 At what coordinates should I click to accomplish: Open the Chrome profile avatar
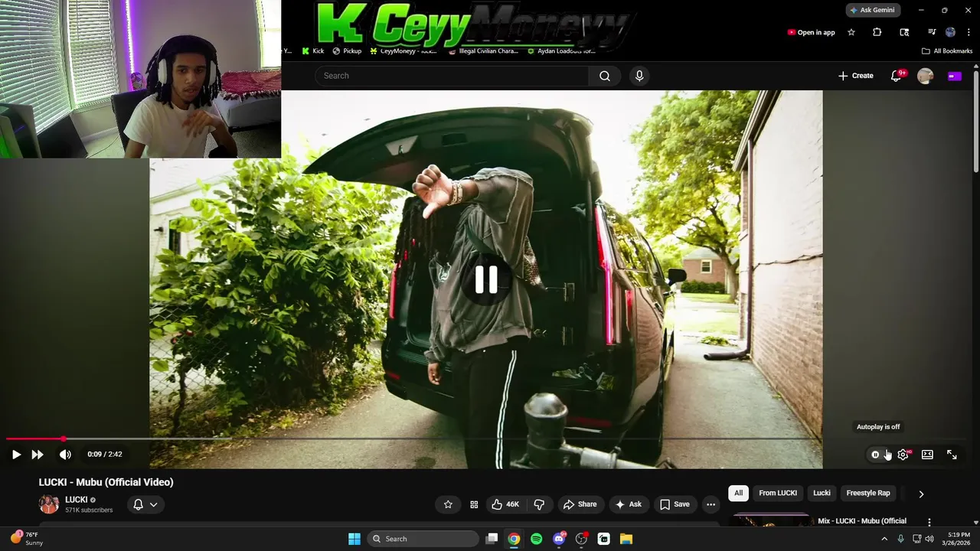[950, 32]
